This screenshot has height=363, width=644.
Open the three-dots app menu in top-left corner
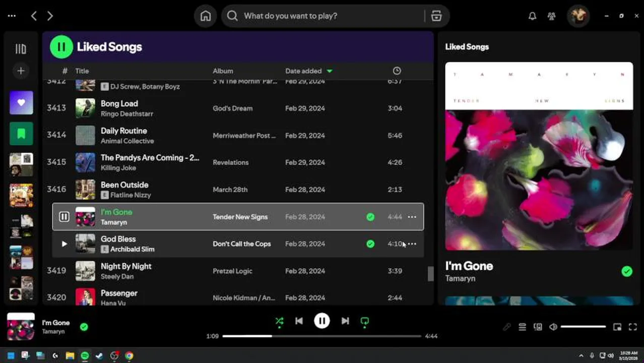tap(12, 16)
